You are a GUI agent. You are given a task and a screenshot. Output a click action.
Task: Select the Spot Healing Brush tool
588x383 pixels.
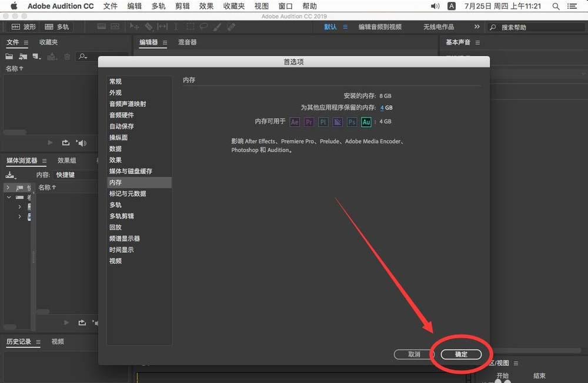click(231, 26)
